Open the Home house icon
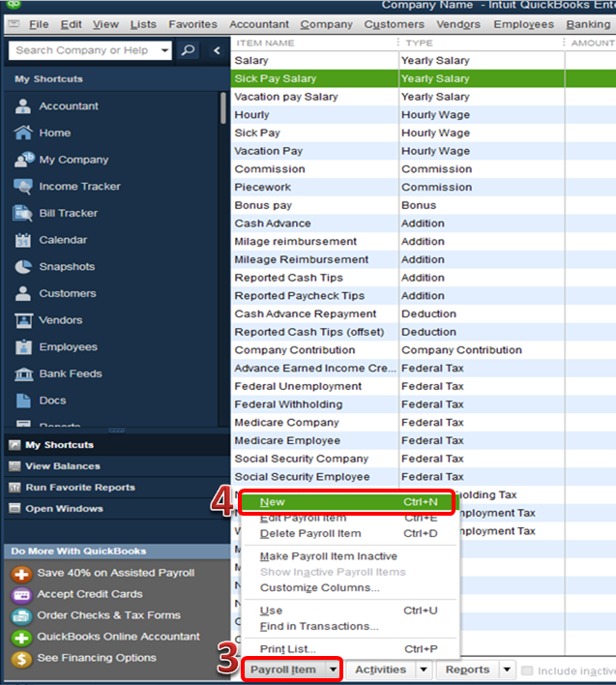This screenshot has height=685, width=616. pyautogui.click(x=23, y=133)
